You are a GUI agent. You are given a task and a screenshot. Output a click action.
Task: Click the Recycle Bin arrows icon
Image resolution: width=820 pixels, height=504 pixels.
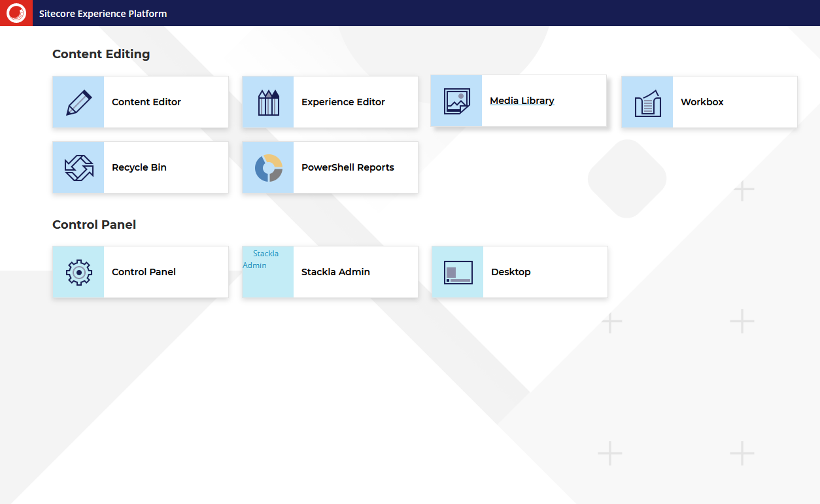click(x=78, y=168)
